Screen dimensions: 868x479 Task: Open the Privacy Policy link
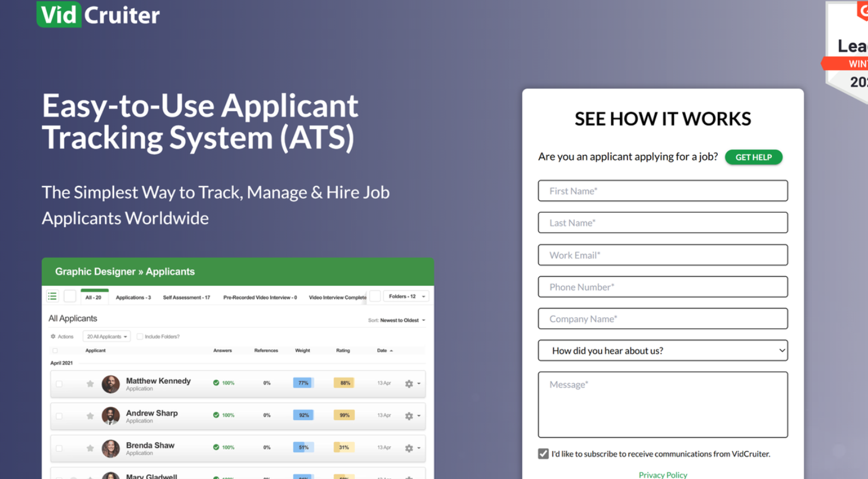coord(663,474)
